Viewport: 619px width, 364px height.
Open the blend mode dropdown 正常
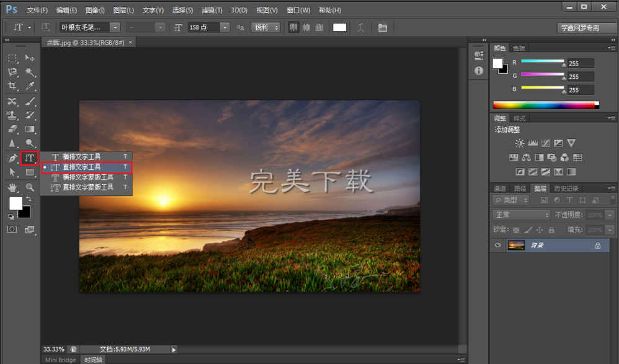(x=521, y=215)
